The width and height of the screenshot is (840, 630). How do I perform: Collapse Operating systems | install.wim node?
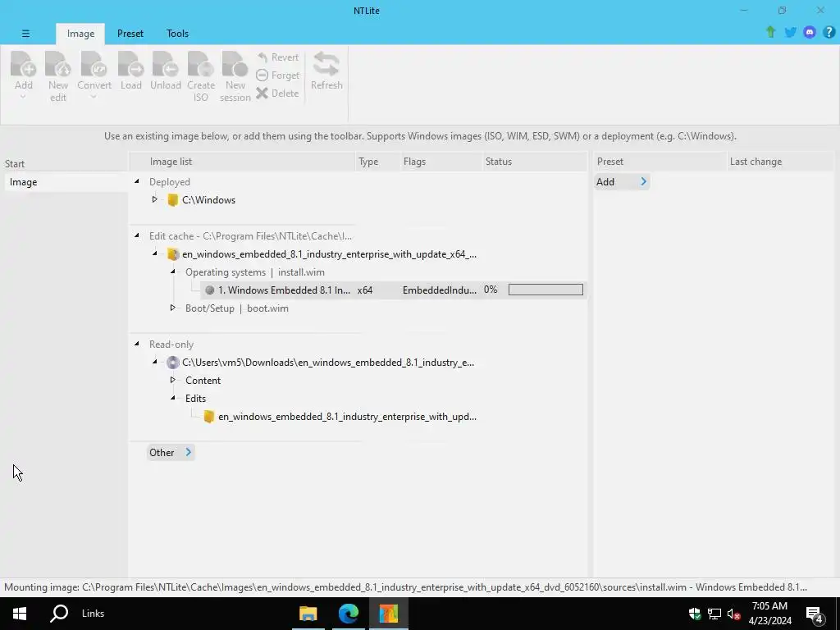pyautogui.click(x=172, y=272)
